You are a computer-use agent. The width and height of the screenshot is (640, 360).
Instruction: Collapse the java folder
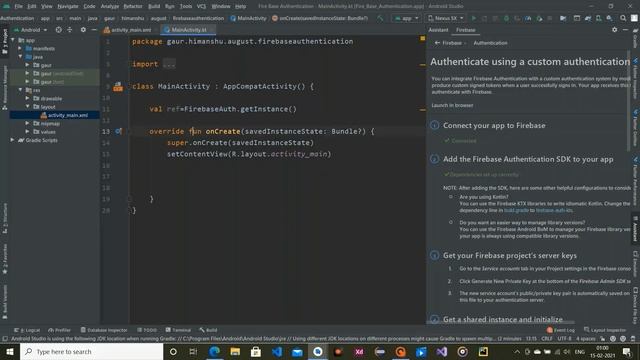[x=20, y=57]
